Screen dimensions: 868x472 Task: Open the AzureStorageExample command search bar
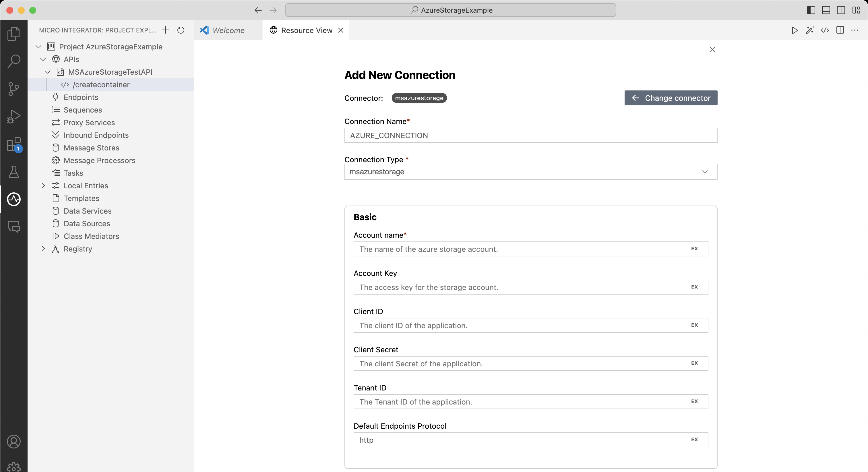[x=451, y=10]
